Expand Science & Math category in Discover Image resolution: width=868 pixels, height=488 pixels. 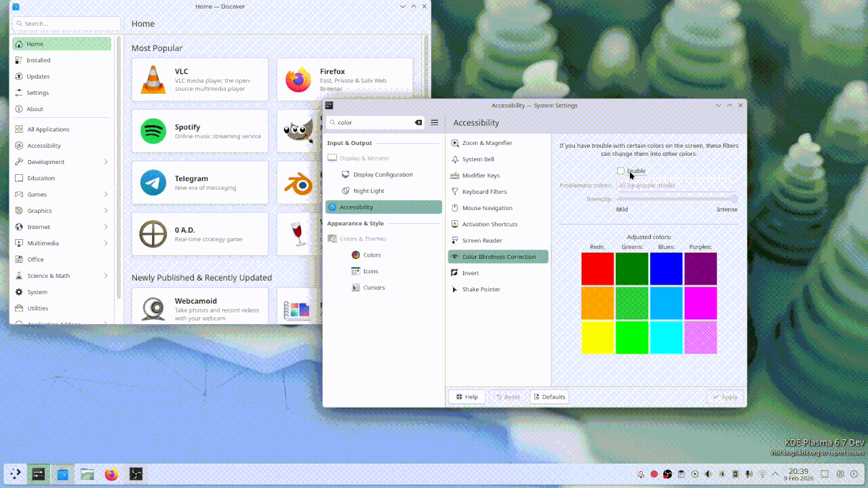click(61, 276)
